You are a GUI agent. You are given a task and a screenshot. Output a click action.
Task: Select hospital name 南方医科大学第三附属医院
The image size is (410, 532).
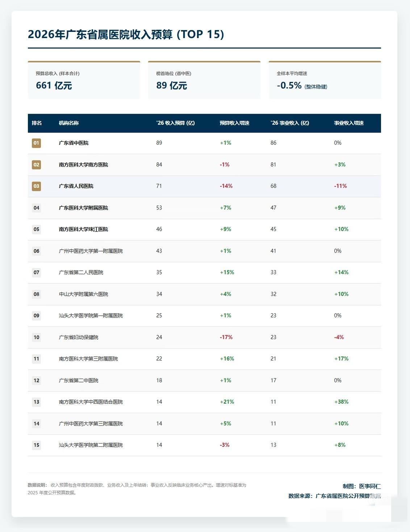tap(88, 359)
